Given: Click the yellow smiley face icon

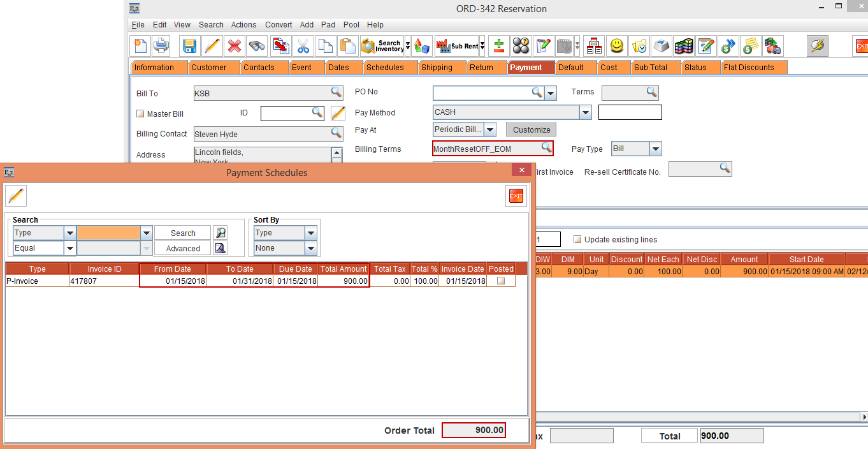Looking at the screenshot, I should point(616,46).
